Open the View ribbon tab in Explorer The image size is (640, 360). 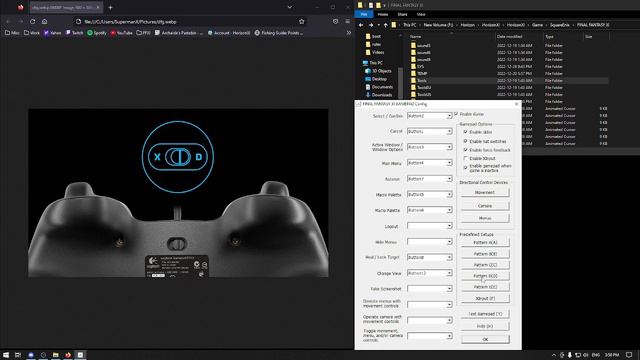(421, 14)
